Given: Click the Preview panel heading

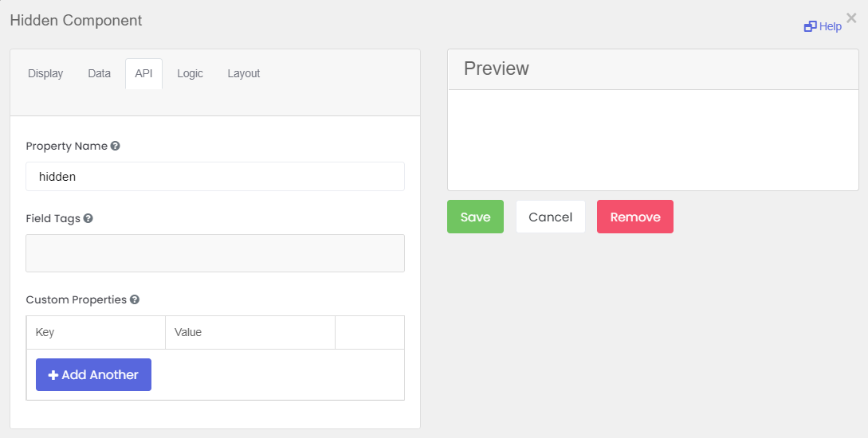Looking at the screenshot, I should [497, 68].
